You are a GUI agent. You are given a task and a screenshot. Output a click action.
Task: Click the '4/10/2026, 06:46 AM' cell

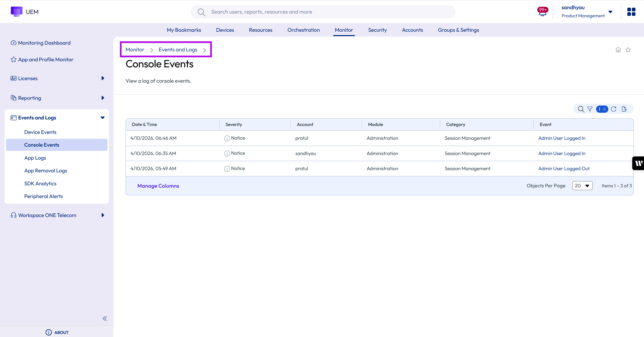point(153,138)
